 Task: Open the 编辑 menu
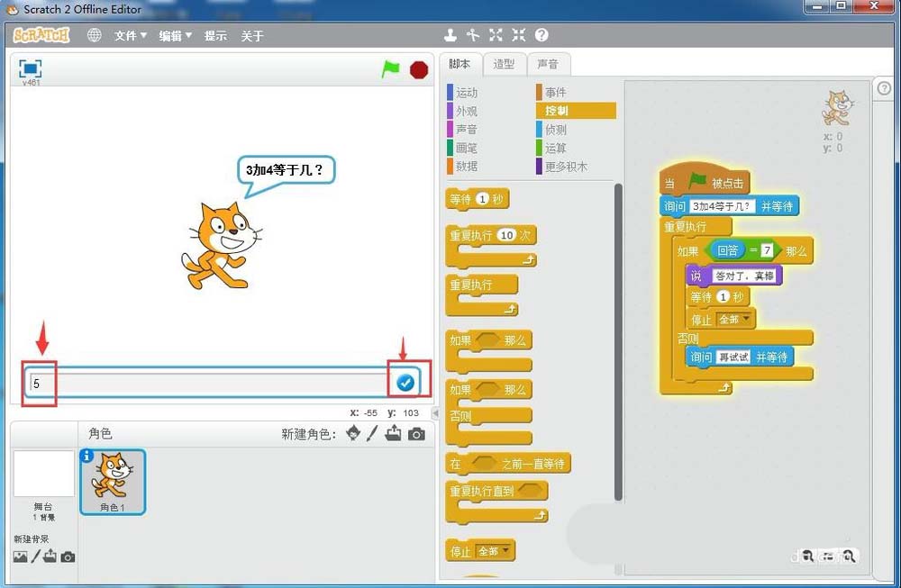click(x=176, y=36)
